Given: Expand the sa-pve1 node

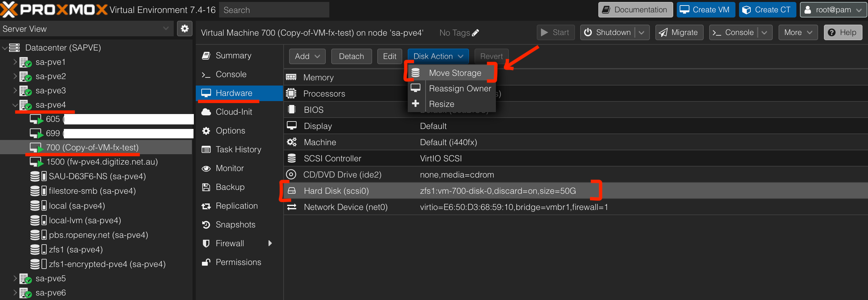Looking at the screenshot, I should 15,62.
